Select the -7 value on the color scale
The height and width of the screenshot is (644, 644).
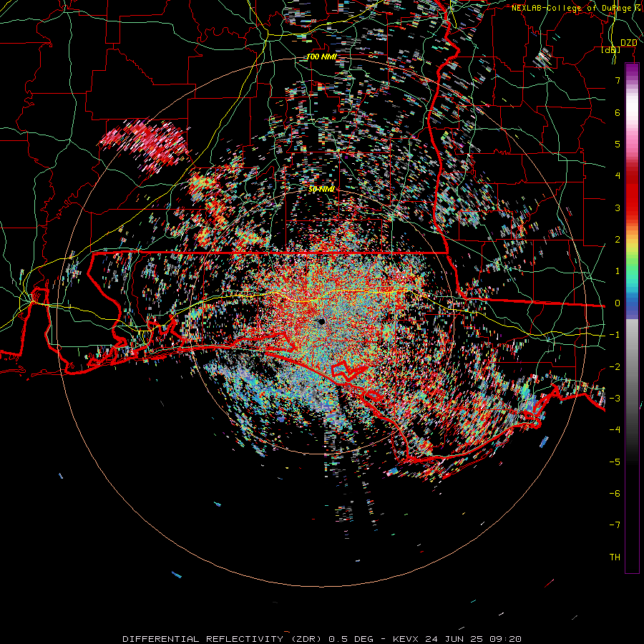point(615,525)
